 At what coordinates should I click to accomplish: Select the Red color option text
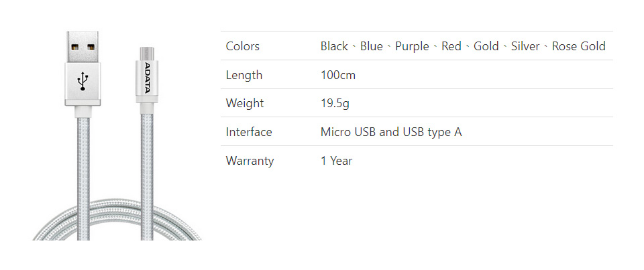pos(451,46)
